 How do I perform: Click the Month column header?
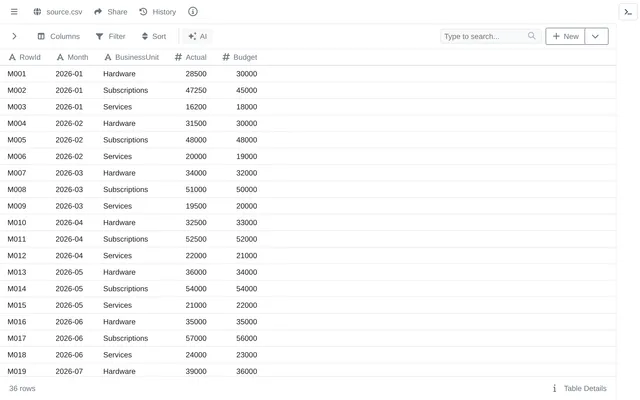[72, 57]
